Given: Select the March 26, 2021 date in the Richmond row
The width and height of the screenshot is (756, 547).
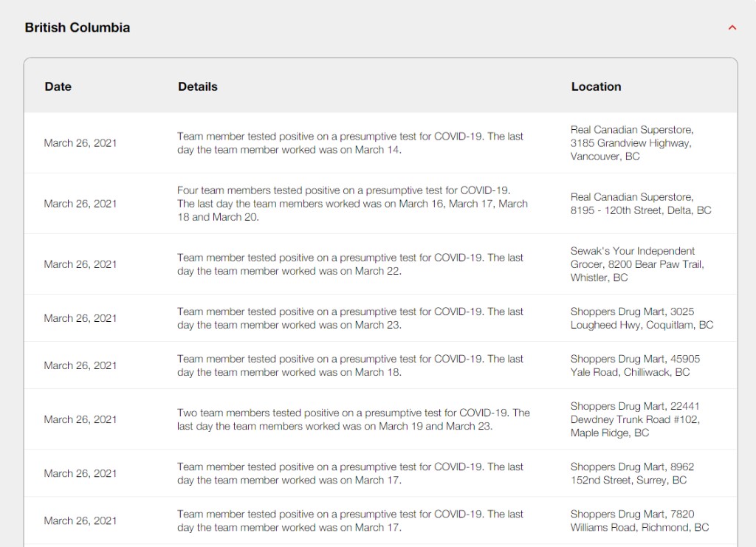Looking at the screenshot, I should coord(80,521).
